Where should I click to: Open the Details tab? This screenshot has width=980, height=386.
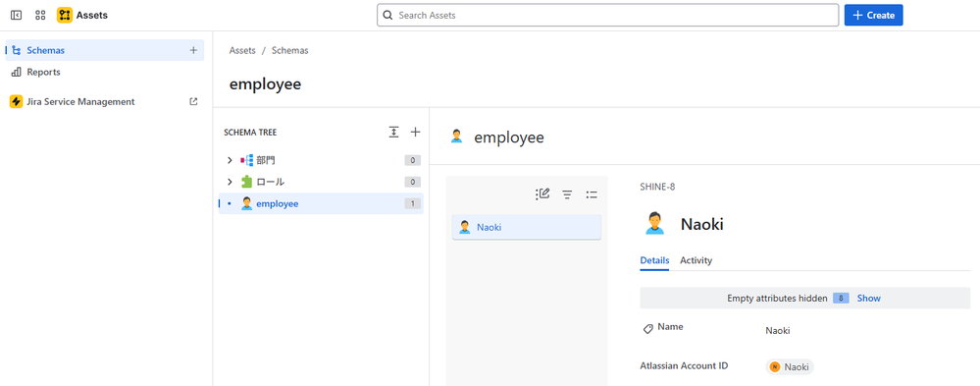click(654, 260)
